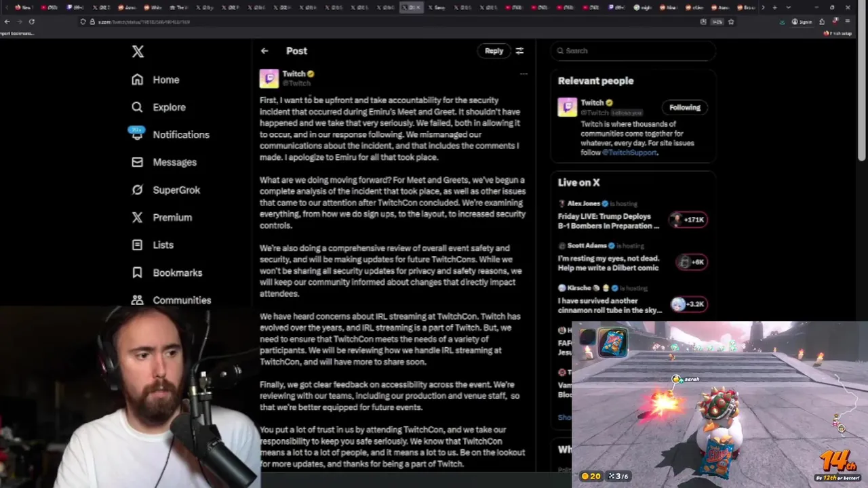This screenshot has height=488, width=868.
Task: Click Twitch's avatar on the post
Action: point(269,79)
